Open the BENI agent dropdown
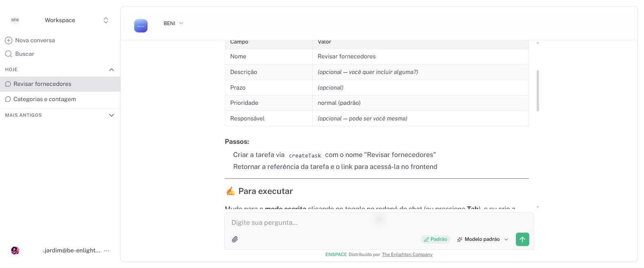 (x=173, y=23)
